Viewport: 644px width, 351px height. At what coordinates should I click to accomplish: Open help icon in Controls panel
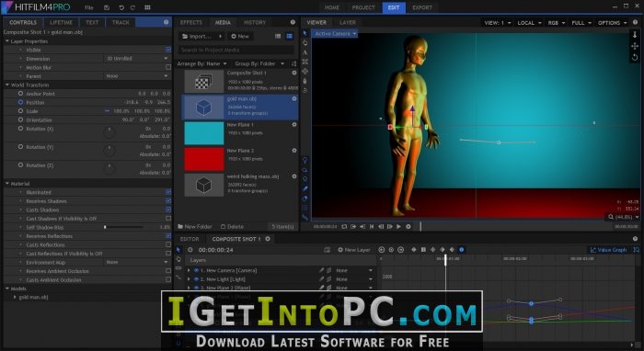pos(166,22)
